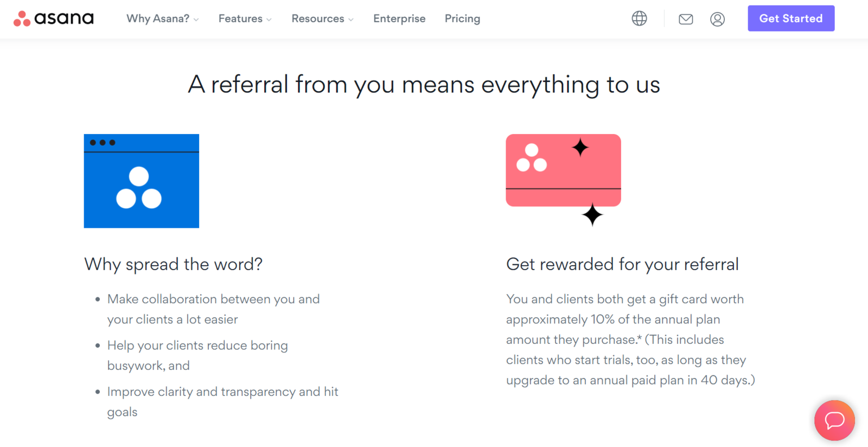Click the Asana logo in the header

click(x=53, y=18)
